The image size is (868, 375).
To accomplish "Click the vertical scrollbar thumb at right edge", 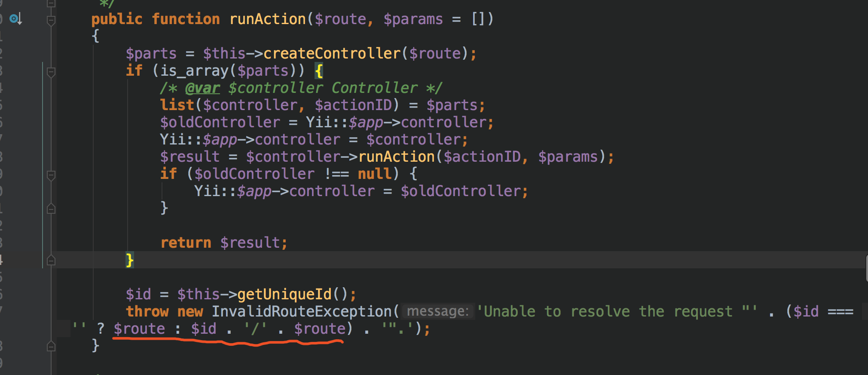I will point(866,267).
